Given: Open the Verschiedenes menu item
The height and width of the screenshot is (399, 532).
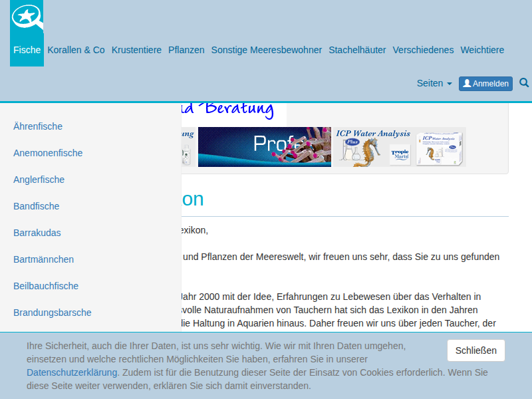Looking at the screenshot, I should [x=423, y=50].
